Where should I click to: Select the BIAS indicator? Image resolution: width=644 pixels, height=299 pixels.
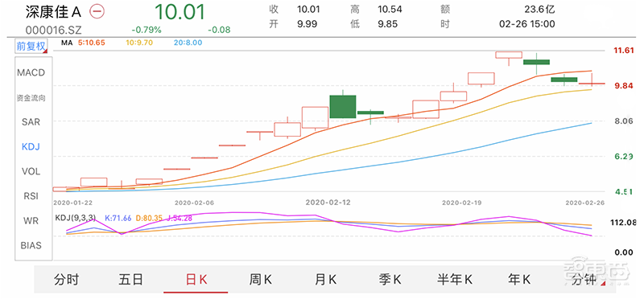click(31, 246)
